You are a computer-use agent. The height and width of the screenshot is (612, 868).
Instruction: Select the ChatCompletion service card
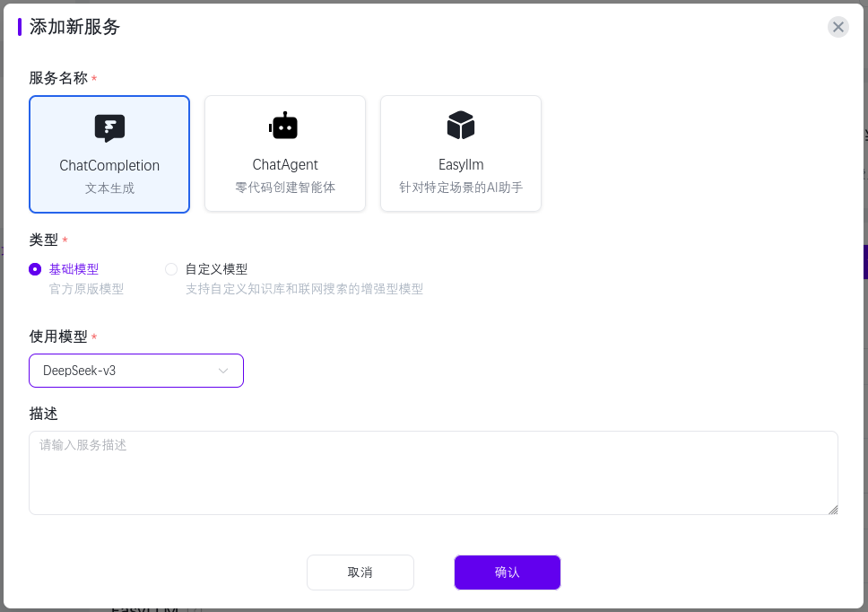(x=109, y=154)
